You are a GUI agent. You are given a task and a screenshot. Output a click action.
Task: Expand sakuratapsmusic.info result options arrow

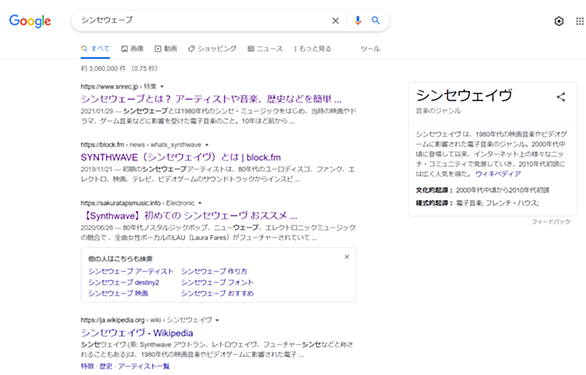click(200, 203)
